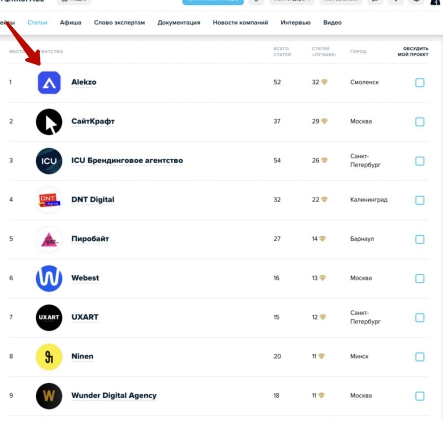Tick the checkbox for Alekzo
Viewport: 443px width, 421px height.
[420, 82]
